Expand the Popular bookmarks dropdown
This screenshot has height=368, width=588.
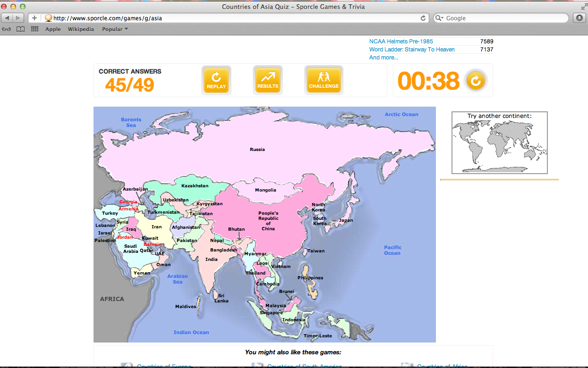(x=115, y=29)
